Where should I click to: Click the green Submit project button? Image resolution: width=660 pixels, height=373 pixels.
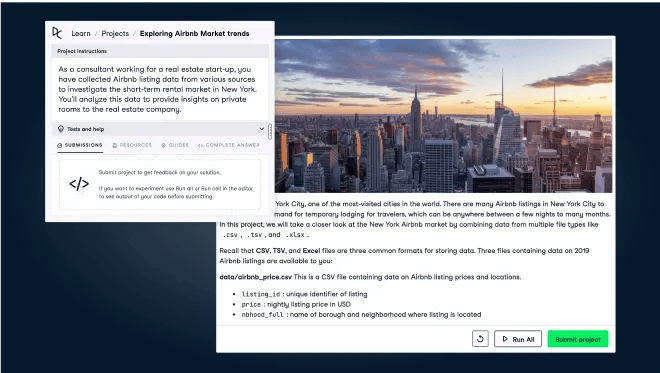578,339
